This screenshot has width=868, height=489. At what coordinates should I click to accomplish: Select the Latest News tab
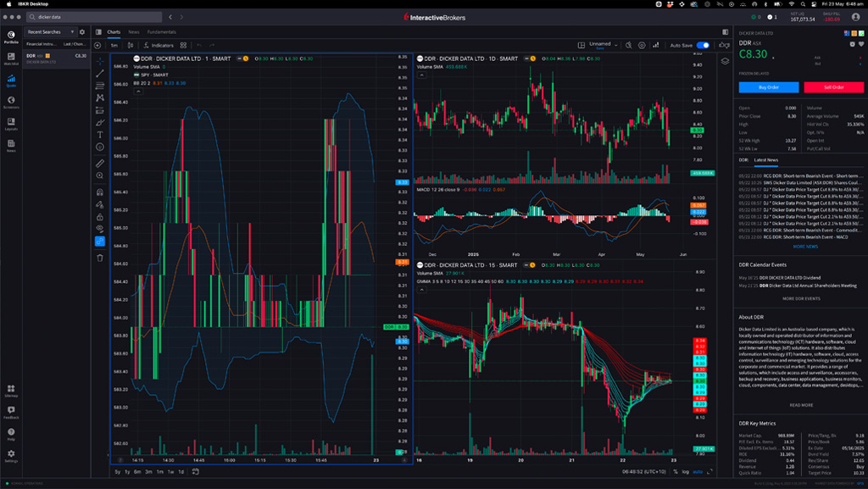tap(766, 160)
